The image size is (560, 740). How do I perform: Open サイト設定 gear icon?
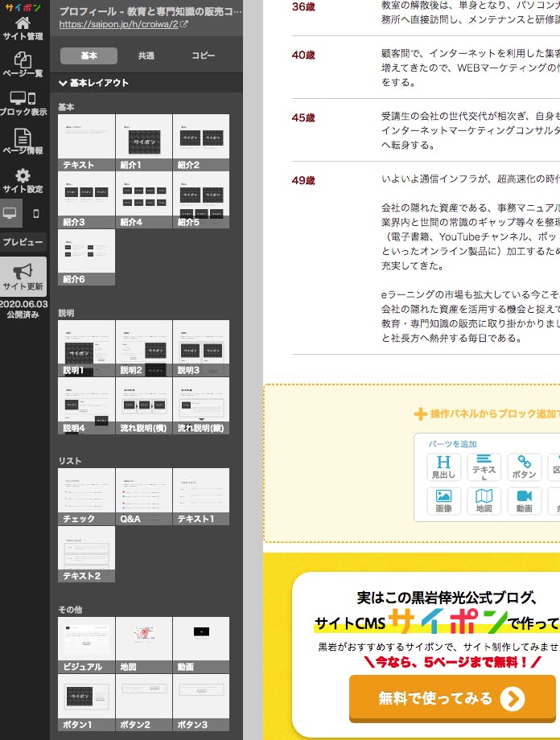pyautogui.click(x=23, y=180)
